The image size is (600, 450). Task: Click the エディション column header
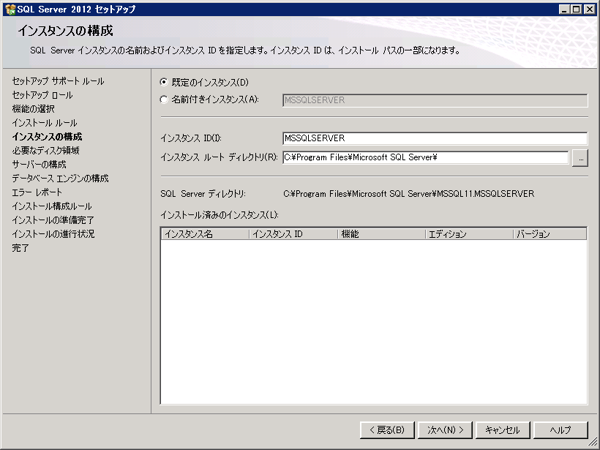[x=469, y=234]
